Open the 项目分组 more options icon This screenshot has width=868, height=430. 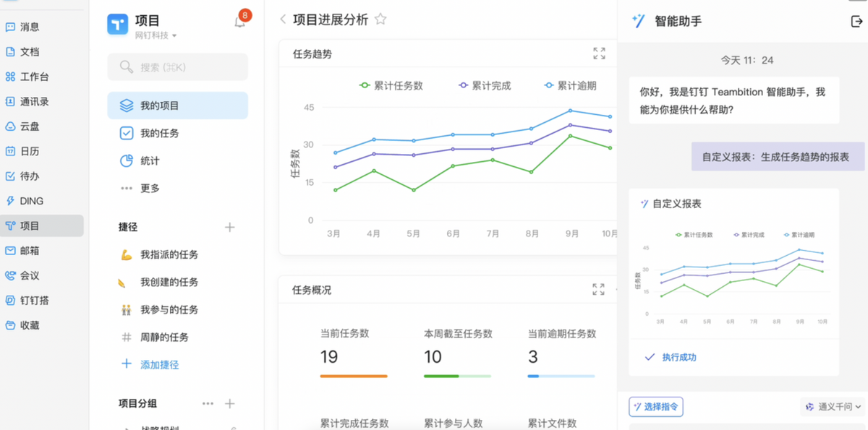[x=208, y=403]
